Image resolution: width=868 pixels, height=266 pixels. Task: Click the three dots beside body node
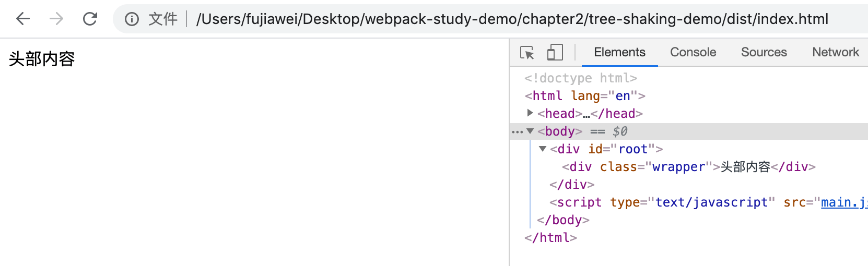tap(517, 132)
